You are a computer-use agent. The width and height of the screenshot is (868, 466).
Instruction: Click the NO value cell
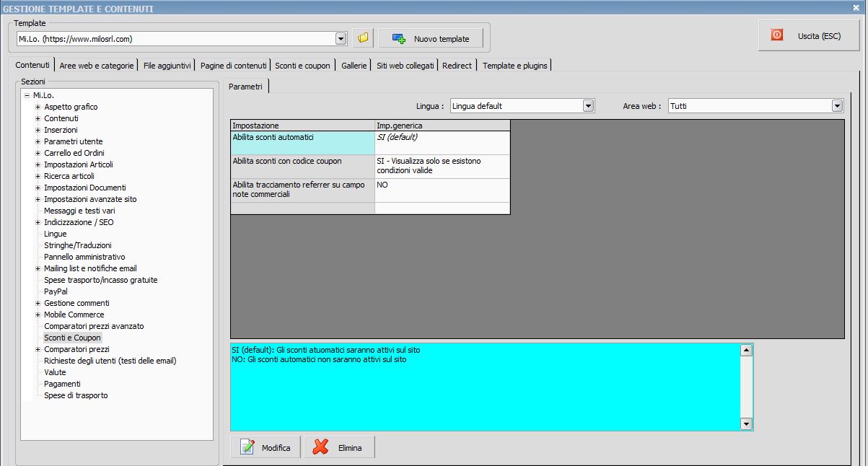pyautogui.click(x=442, y=190)
